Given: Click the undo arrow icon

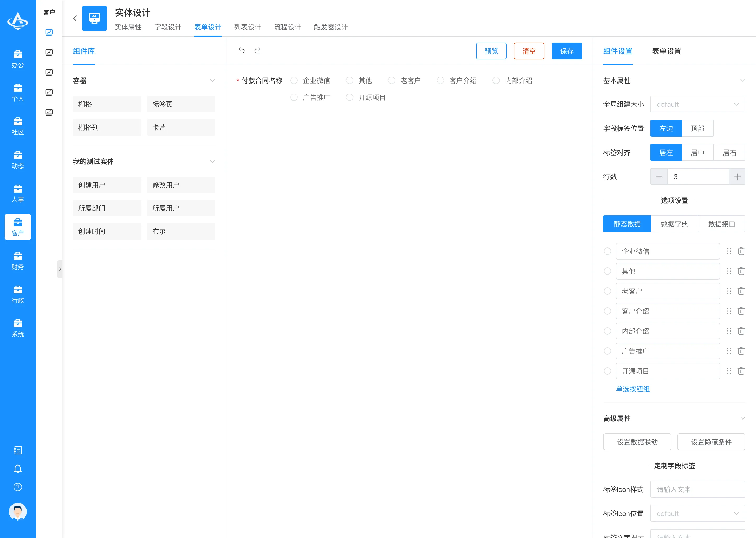Looking at the screenshot, I should 241,50.
